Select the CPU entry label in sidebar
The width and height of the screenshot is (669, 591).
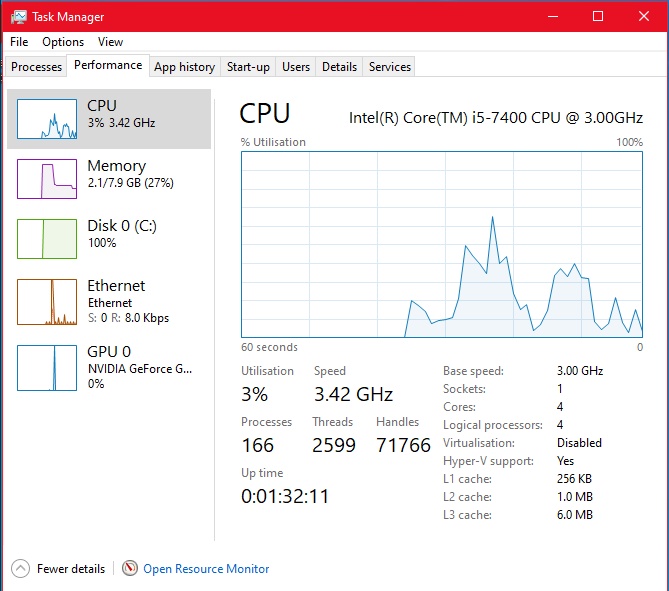(x=102, y=105)
